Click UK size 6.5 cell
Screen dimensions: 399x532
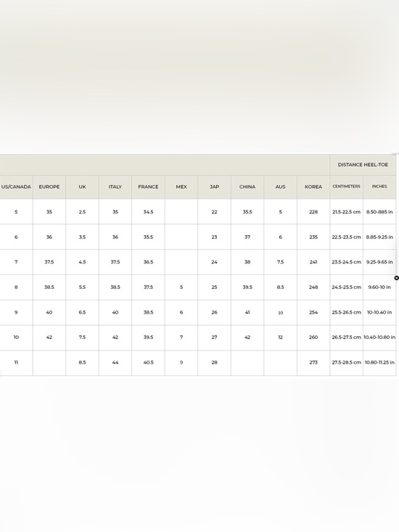pos(83,312)
